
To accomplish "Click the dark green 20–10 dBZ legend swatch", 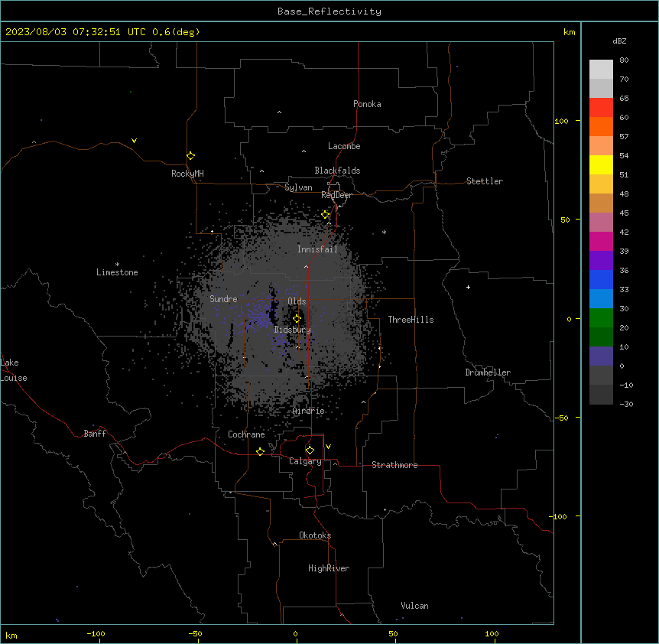I will (x=601, y=337).
